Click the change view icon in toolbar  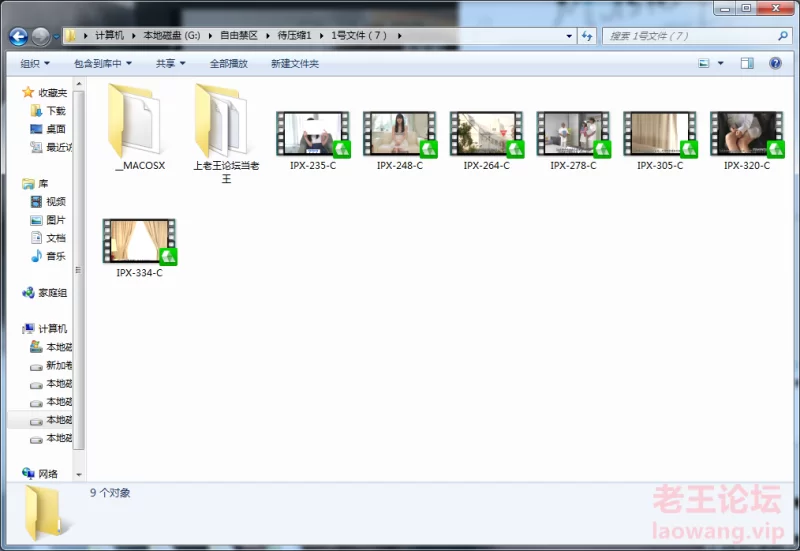coord(704,63)
